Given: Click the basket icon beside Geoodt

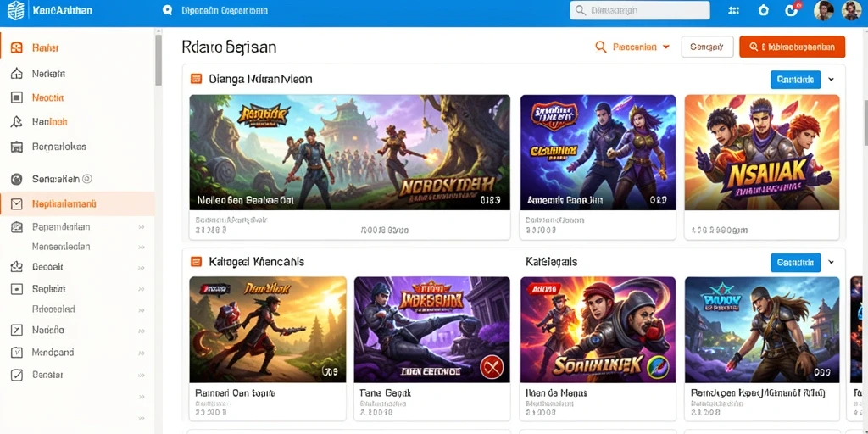Looking at the screenshot, I should pos(17,267).
